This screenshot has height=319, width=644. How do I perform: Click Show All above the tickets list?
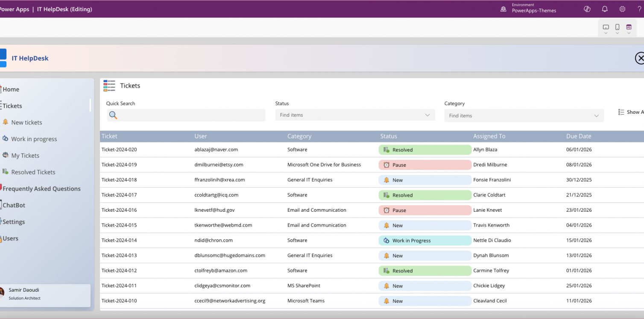pyautogui.click(x=631, y=112)
